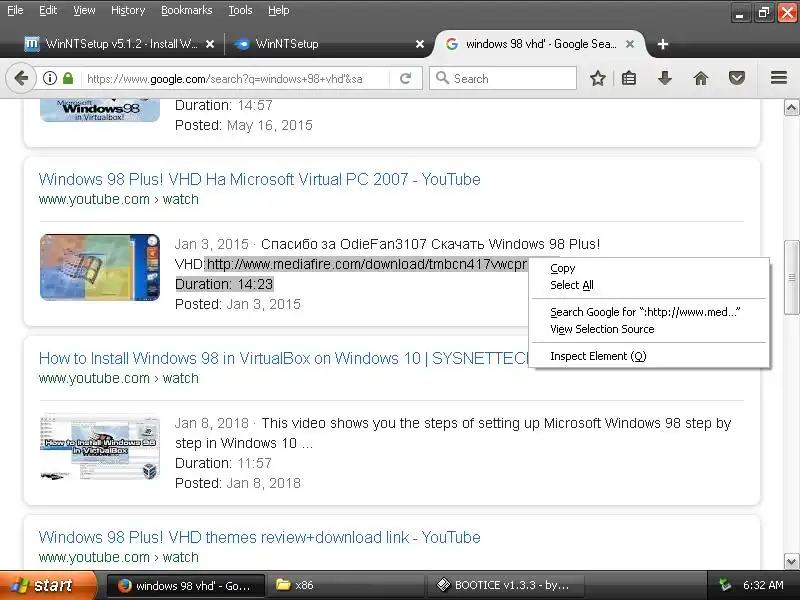This screenshot has height=600, width=800.
Task: Reload the page with the refresh icon
Action: (x=406, y=79)
